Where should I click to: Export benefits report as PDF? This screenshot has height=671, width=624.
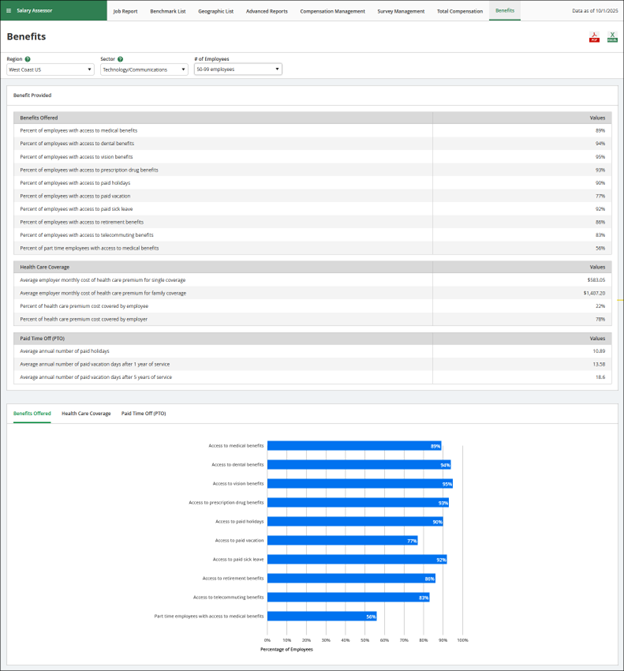coord(594,37)
